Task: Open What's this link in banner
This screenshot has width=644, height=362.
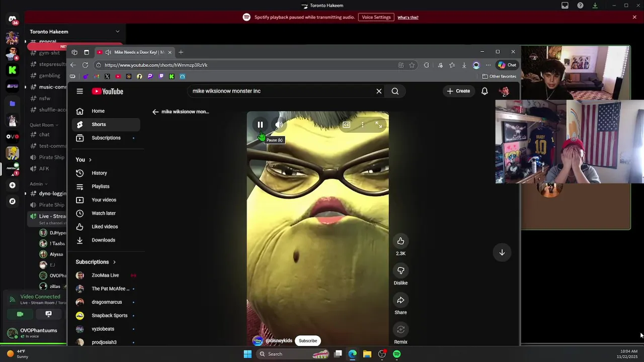Action: coord(408,18)
